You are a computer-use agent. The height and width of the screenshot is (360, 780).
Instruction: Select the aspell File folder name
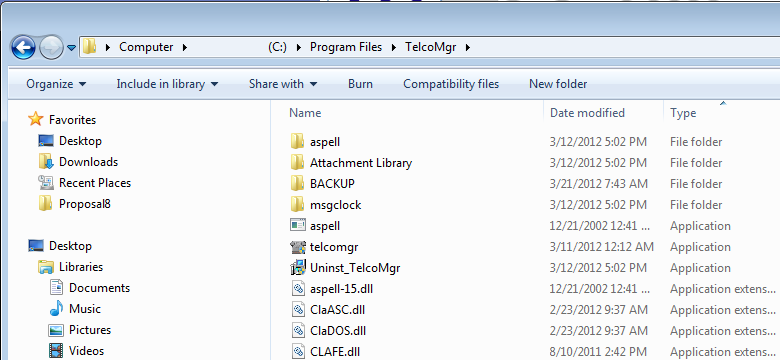(325, 142)
